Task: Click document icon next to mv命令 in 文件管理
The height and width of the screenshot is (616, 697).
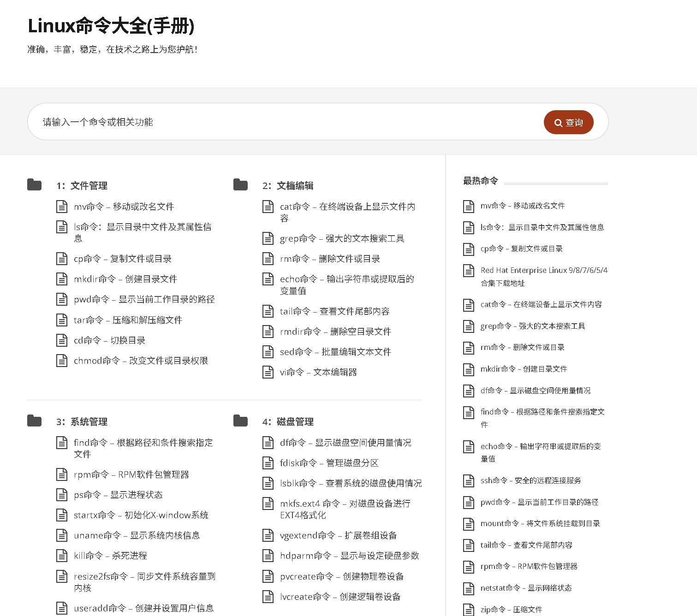Action: (x=62, y=207)
